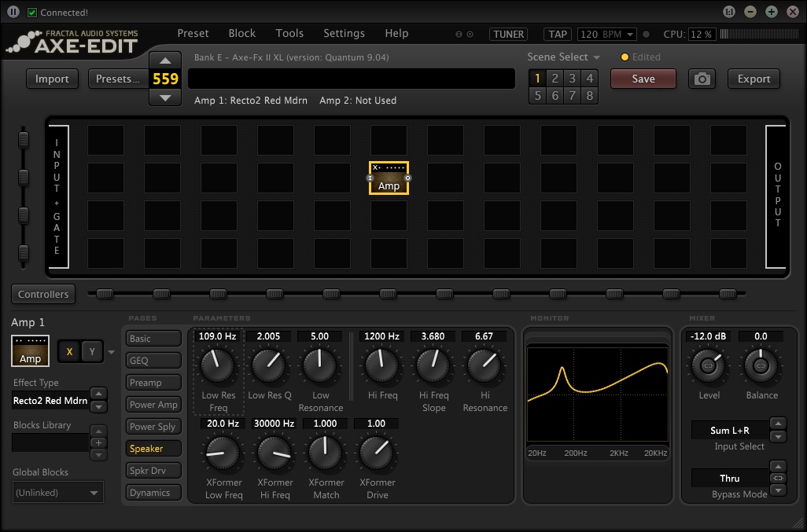
Task: Open the Tools menu
Action: click(x=289, y=34)
